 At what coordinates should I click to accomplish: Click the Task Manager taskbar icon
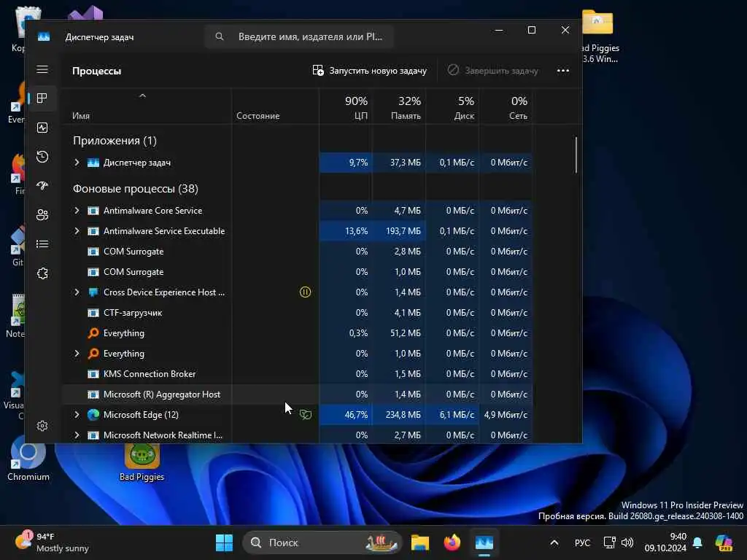(x=484, y=542)
